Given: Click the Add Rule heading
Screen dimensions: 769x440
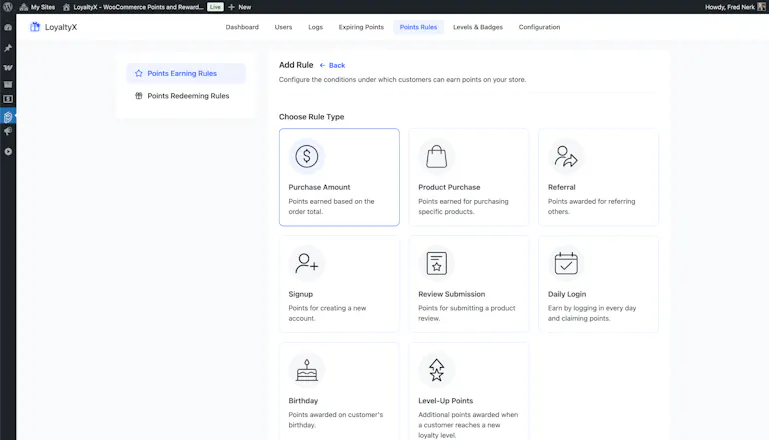Looking at the screenshot, I should [x=296, y=65].
